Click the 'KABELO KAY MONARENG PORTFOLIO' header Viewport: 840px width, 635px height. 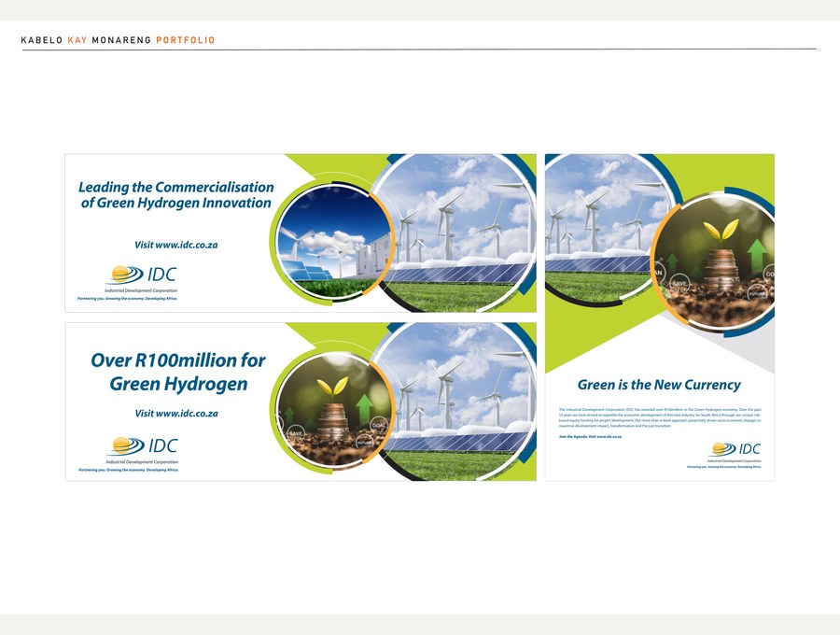click(x=118, y=40)
